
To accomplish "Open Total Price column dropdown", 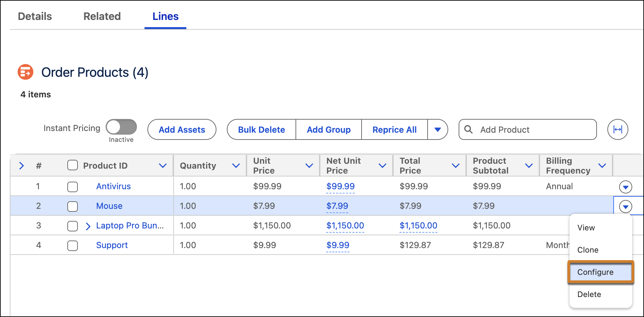I will (456, 166).
